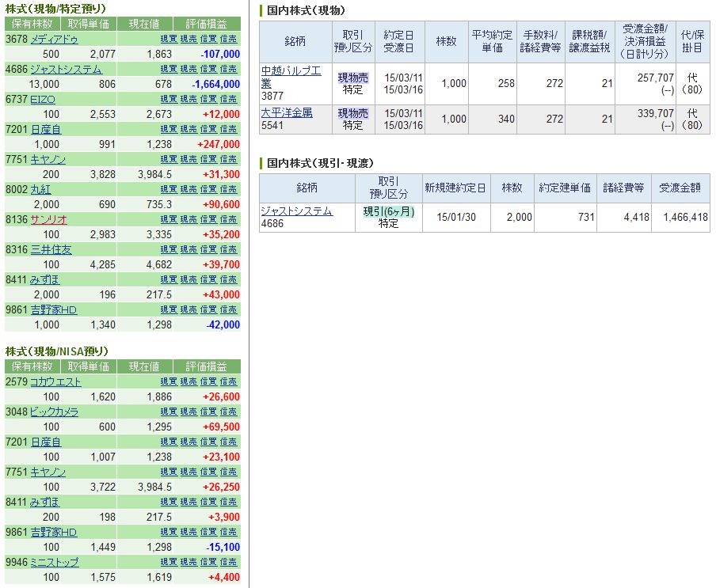Open the EIZO stock link
716x588 pixels.
point(43,99)
